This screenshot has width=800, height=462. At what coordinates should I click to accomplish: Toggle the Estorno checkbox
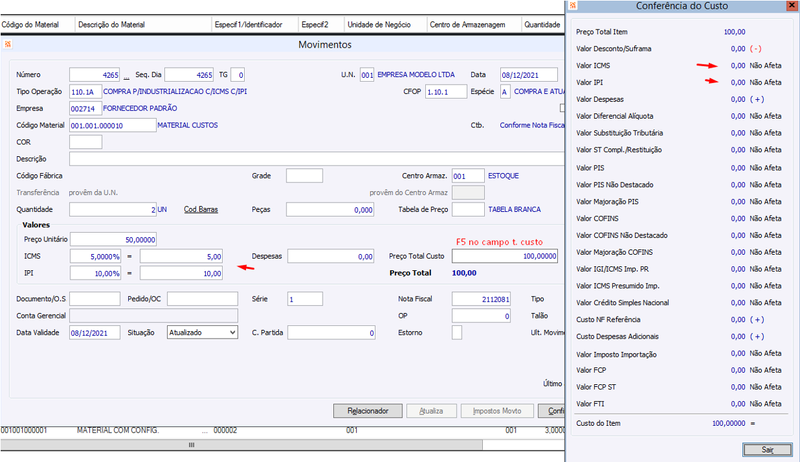457,332
